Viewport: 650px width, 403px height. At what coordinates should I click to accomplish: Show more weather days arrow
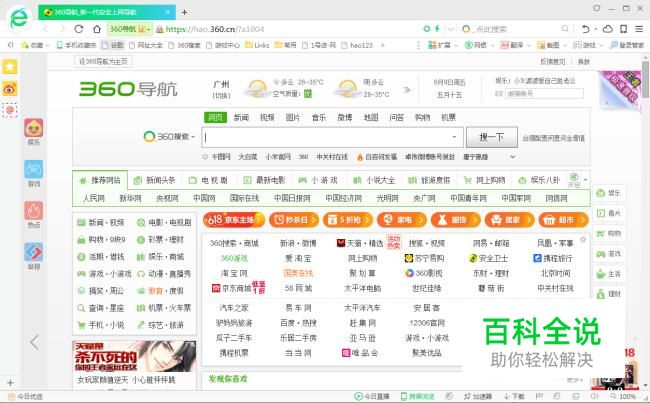tap(407, 89)
